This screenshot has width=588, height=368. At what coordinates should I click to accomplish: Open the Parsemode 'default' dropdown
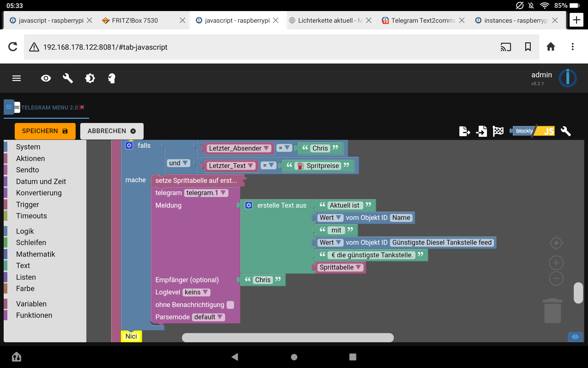pyautogui.click(x=209, y=317)
